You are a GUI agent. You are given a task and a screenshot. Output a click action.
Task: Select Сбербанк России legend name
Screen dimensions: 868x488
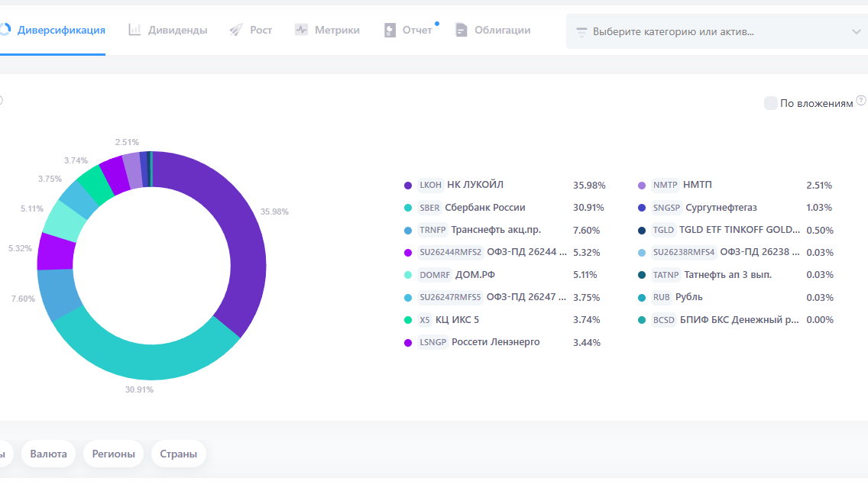point(485,208)
